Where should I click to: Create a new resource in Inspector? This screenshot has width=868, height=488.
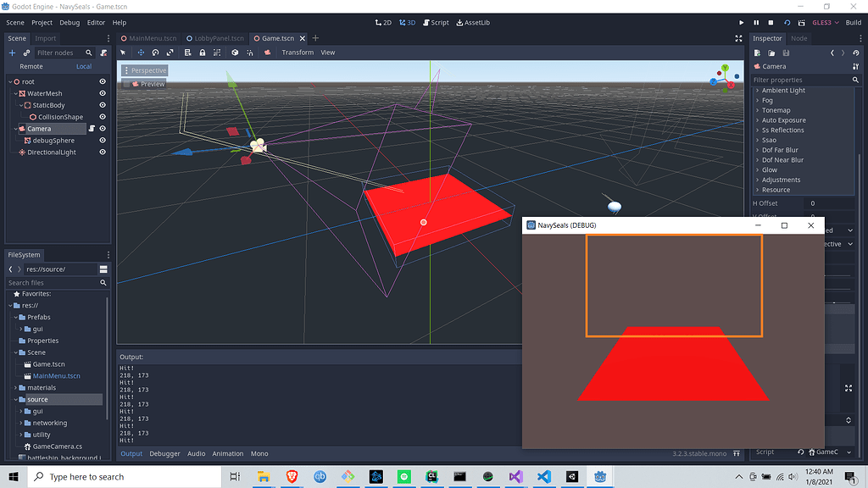point(757,53)
